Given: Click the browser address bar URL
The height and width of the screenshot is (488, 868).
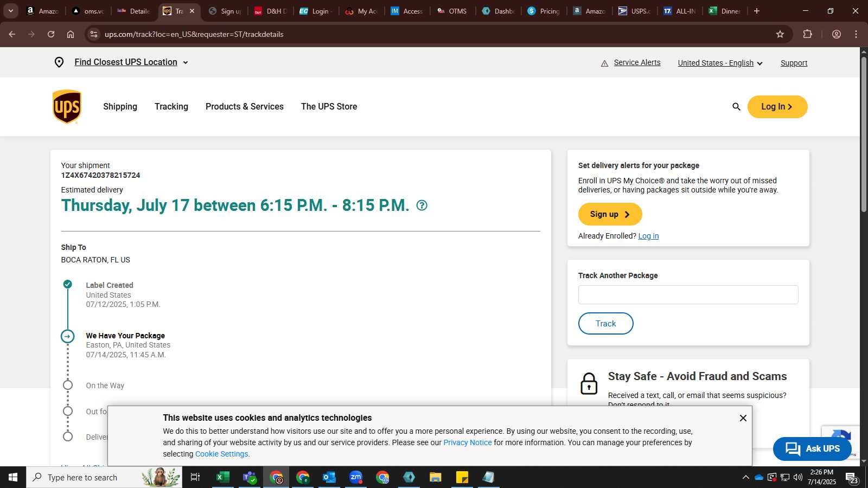Looking at the screenshot, I should click(194, 34).
